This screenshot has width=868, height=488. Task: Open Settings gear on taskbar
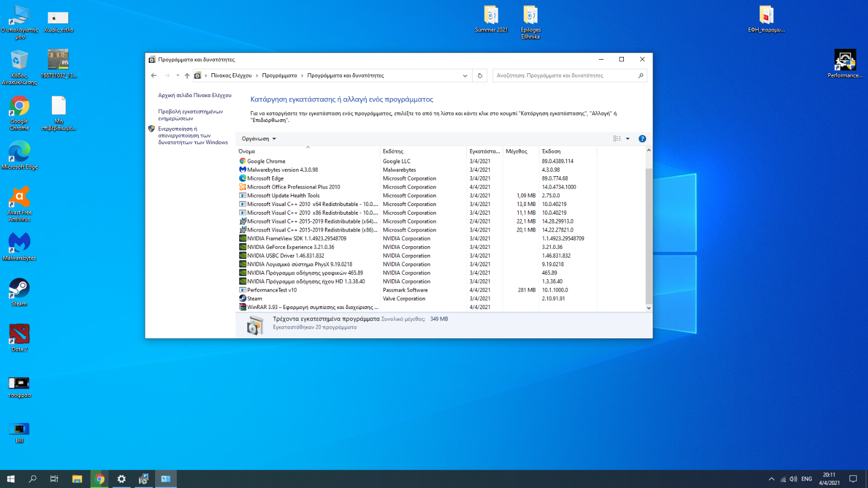(x=122, y=479)
